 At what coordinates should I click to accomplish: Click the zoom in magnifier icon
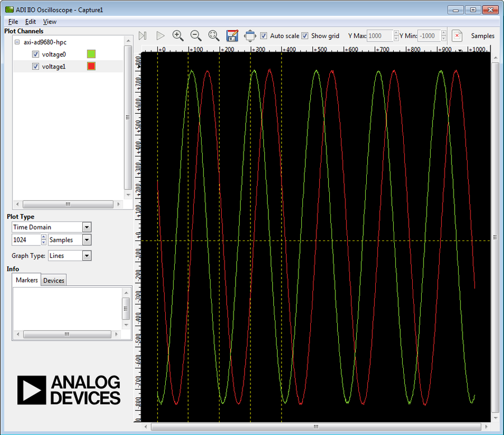point(178,36)
